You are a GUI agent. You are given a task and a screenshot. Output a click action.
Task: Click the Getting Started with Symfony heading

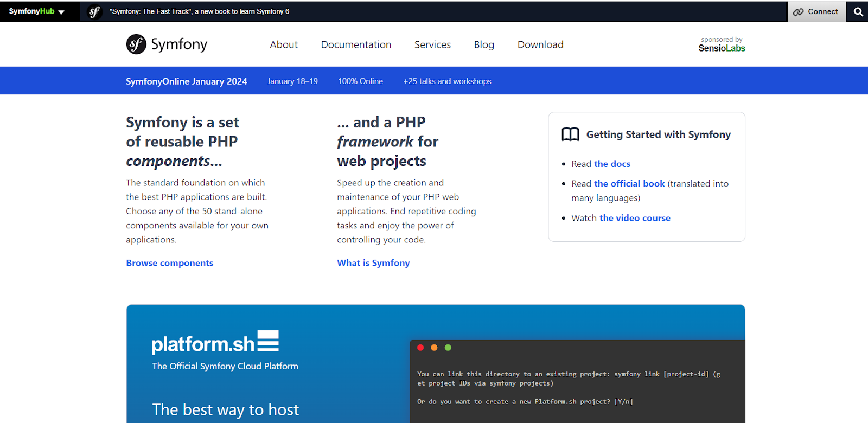point(659,134)
